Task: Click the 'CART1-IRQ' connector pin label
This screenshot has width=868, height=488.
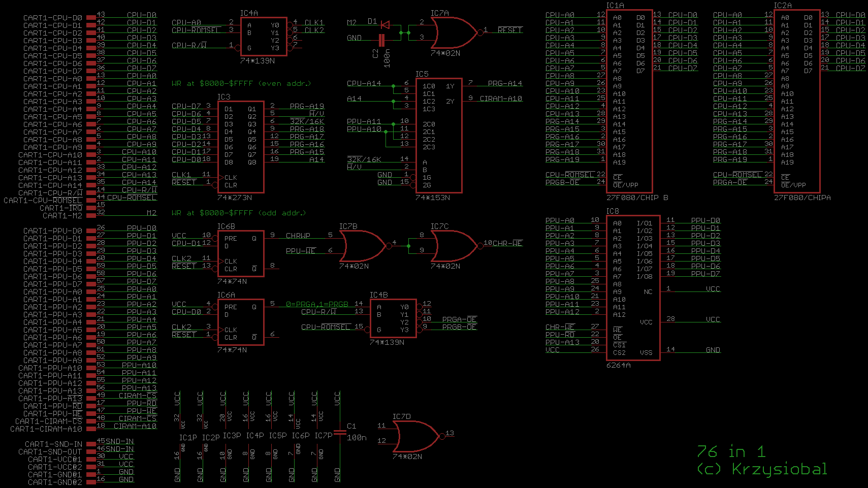Action: (61, 208)
